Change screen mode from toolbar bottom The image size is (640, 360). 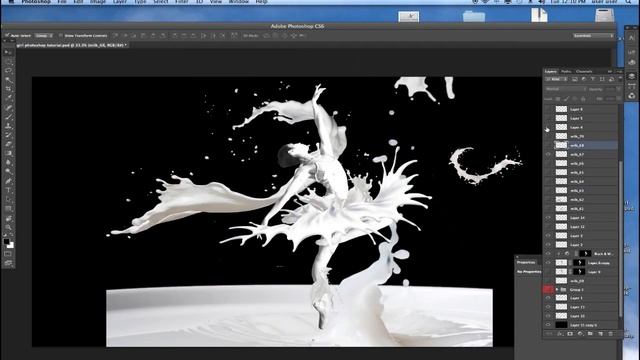(8, 263)
